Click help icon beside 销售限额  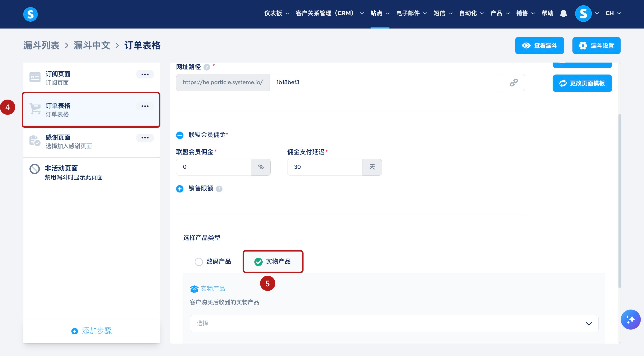(219, 189)
